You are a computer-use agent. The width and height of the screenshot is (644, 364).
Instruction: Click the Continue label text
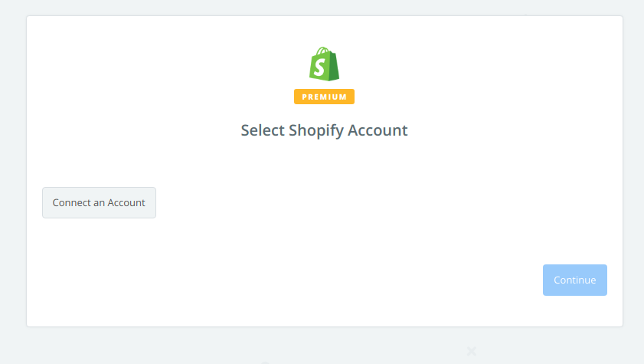[x=574, y=280]
